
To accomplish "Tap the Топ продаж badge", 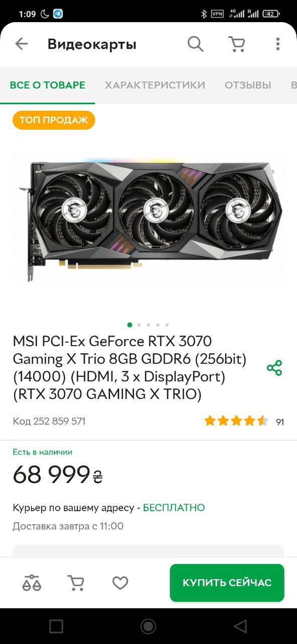I will [54, 120].
